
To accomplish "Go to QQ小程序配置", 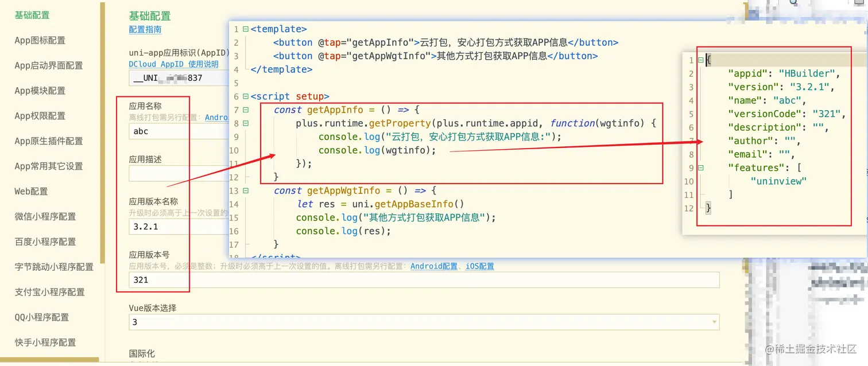I will [x=42, y=317].
